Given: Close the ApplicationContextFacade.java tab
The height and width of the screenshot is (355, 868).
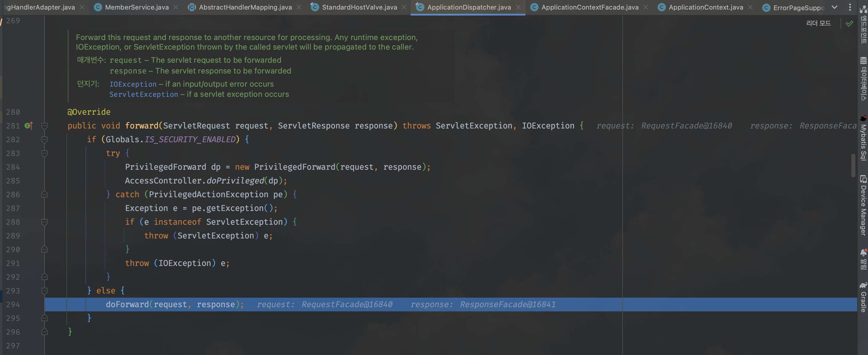Looking at the screenshot, I should [x=646, y=7].
